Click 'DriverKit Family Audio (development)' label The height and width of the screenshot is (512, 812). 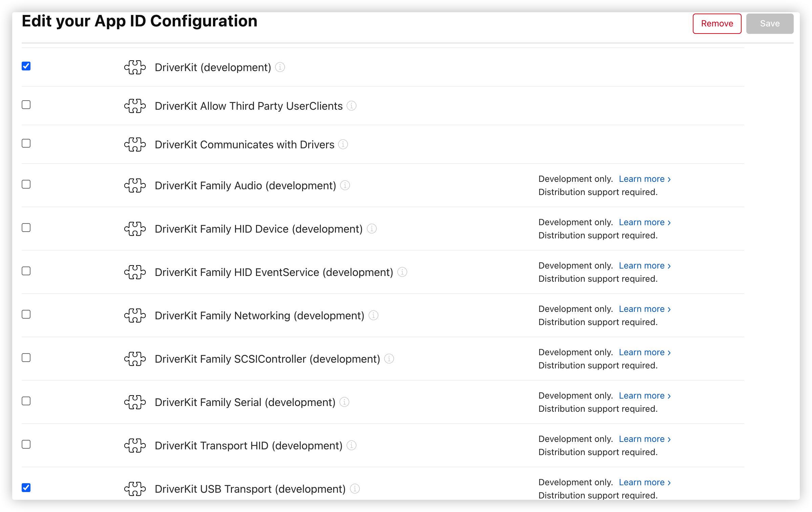[245, 186]
